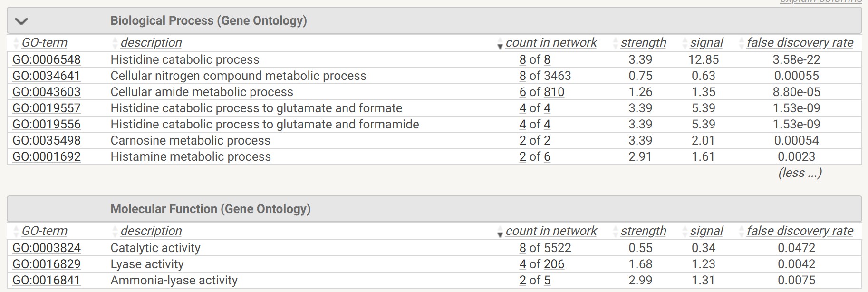Collapse the Biological Process section chevron
868x292 pixels.
click(x=21, y=21)
